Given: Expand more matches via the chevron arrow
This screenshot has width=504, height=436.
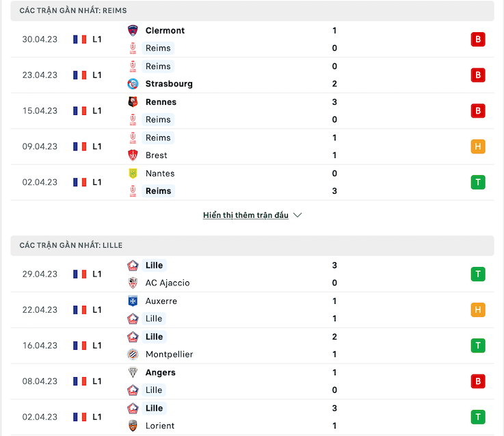Looking at the screenshot, I should point(297,215).
